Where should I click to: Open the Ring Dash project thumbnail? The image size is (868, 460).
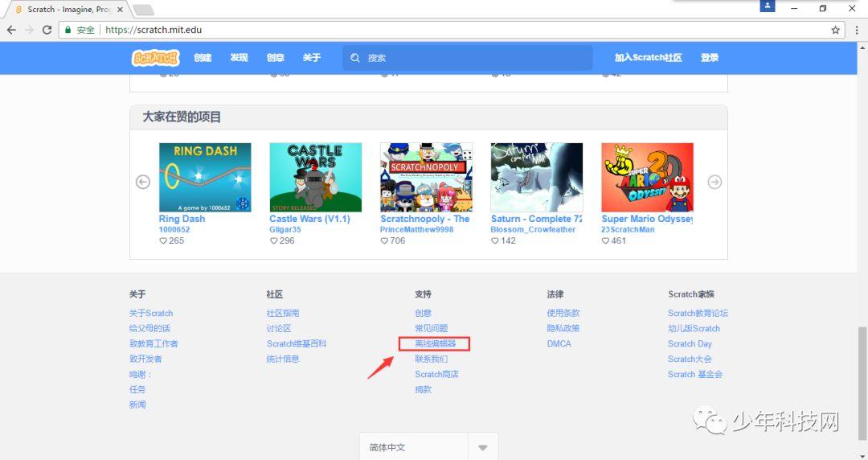[205, 178]
